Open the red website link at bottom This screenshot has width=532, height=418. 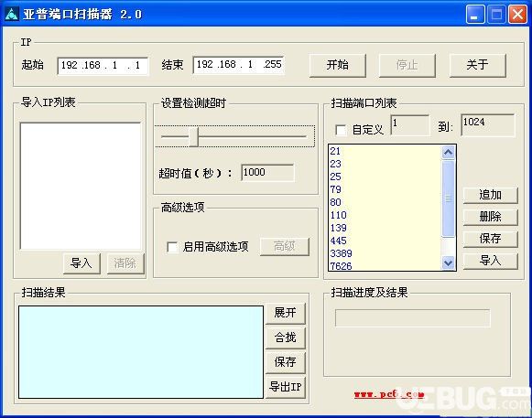tap(389, 394)
